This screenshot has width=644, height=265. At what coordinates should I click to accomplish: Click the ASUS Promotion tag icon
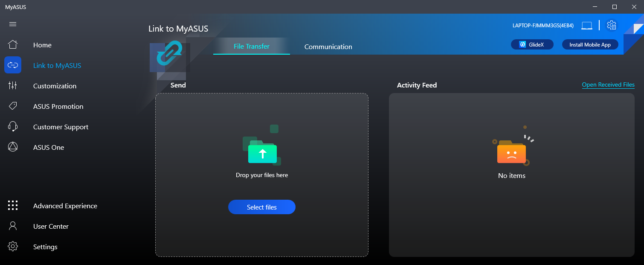click(x=13, y=106)
